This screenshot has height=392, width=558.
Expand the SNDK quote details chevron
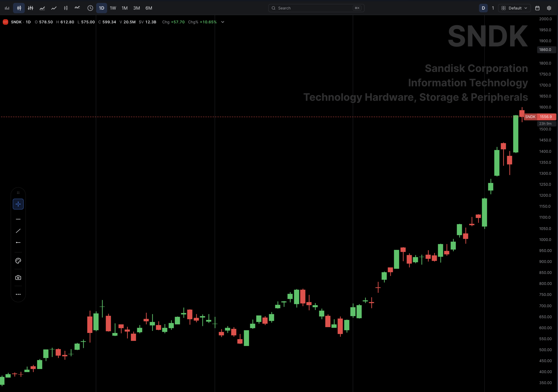(223, 22)
